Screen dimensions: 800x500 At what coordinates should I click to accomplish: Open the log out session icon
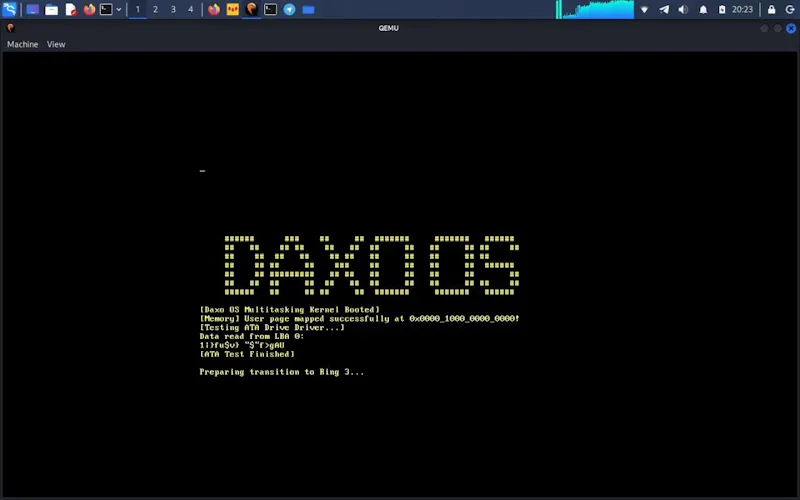tap(789, 9)
